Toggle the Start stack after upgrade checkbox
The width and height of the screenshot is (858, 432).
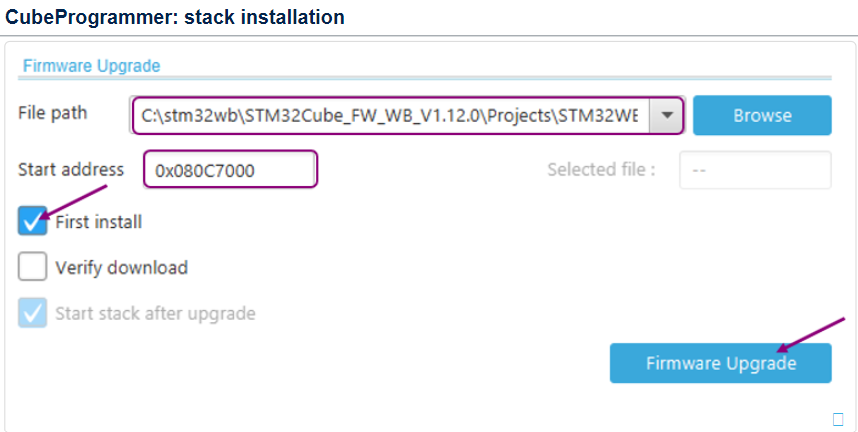coord(33,313)
